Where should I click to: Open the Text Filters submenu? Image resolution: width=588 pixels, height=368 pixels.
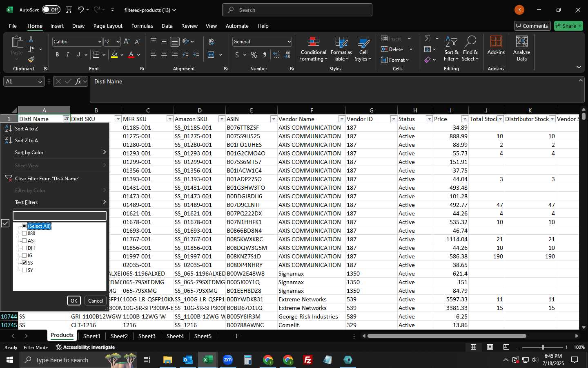pyautogui.click(x=55, y=202)
